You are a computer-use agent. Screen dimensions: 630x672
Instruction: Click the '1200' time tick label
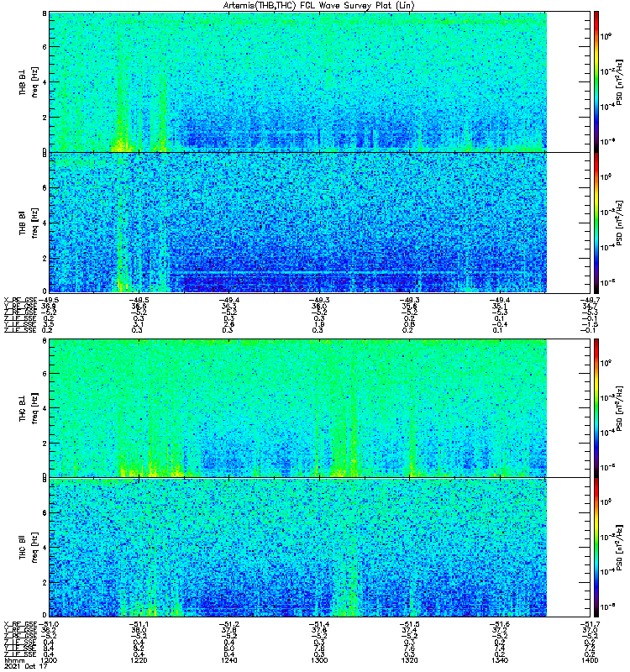click(49, 660)
